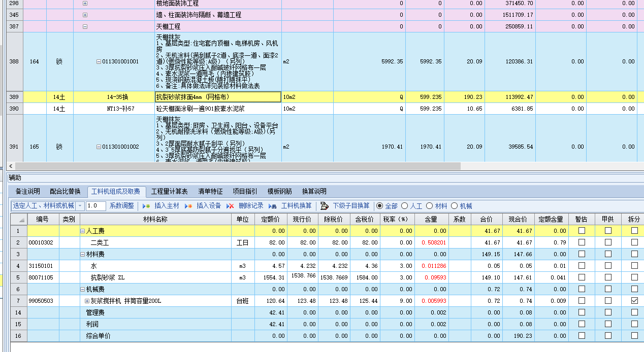Viewport: 644px width, 352px height.
Task: Click the 砼天棚面涂刷一遍901胶素水泥浆 cell
Action: coord(218,109)
